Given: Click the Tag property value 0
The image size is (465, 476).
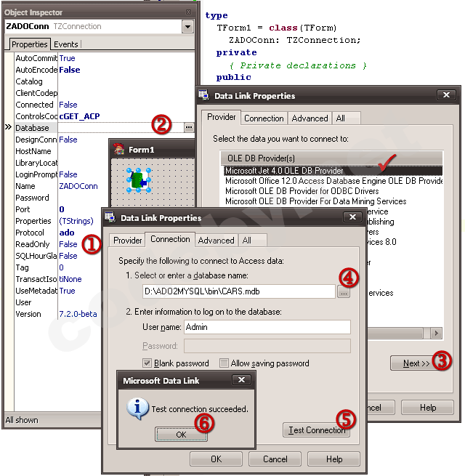Looking at the screenshot, I should click(61, 267).
